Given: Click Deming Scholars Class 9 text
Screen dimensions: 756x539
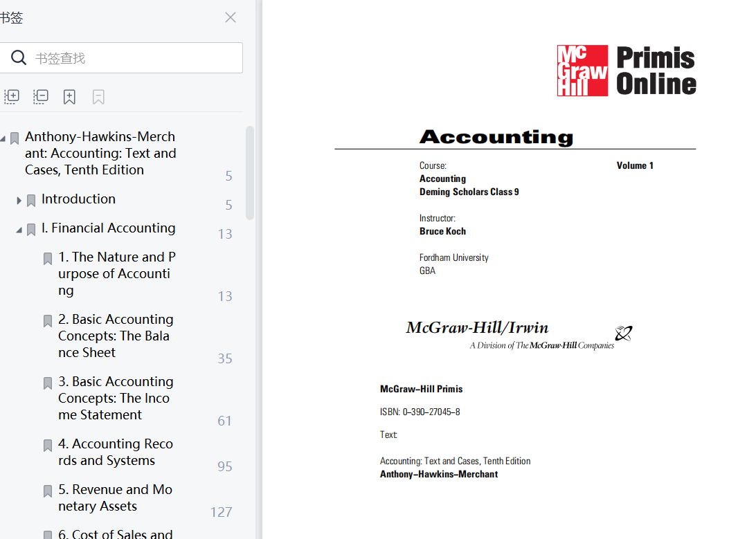Looking at the screenshot, I should 469,192.
